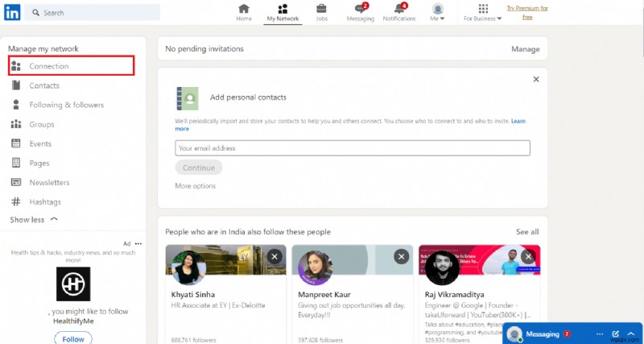The width and height of the screenshot is (644, 344).
Task: Click the LinkedIn logo
Action: click(x=12, y=12)
